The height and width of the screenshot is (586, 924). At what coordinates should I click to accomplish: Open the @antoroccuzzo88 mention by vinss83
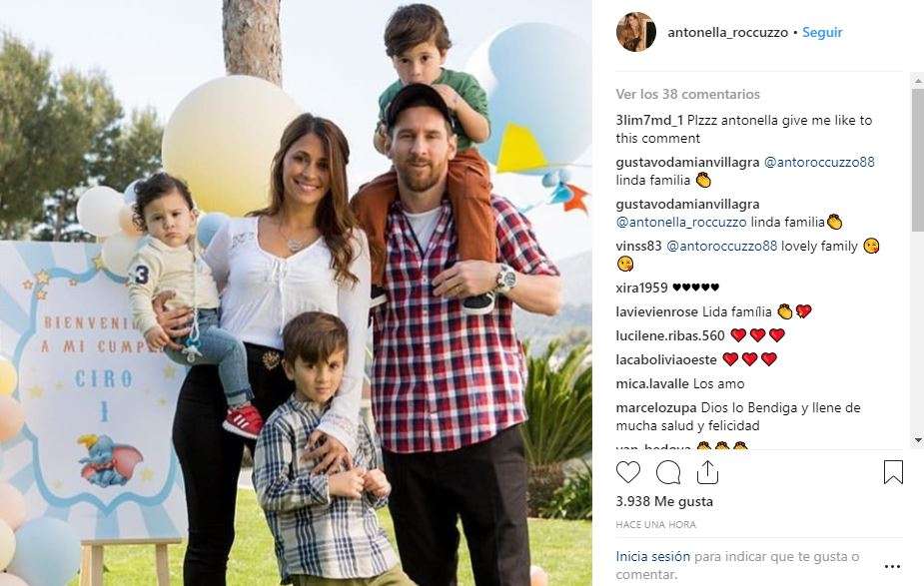pyautogui.click(x=722, y=246)
